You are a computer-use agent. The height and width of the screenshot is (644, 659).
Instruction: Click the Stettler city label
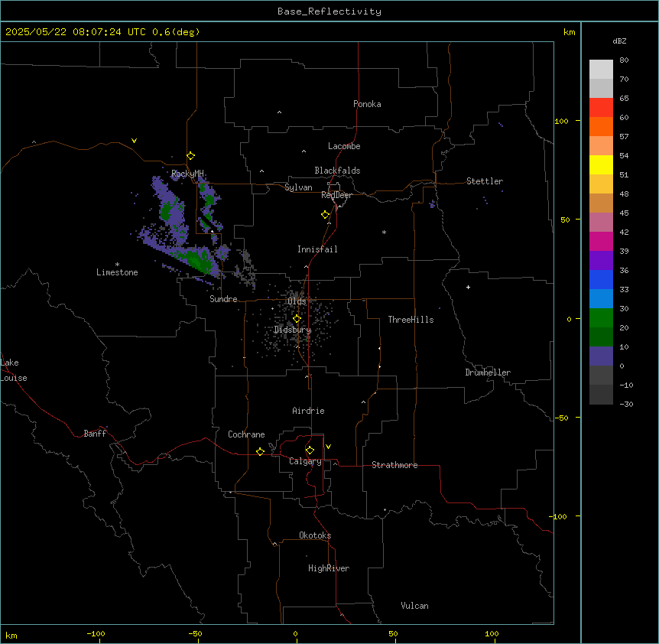(485, 181)
